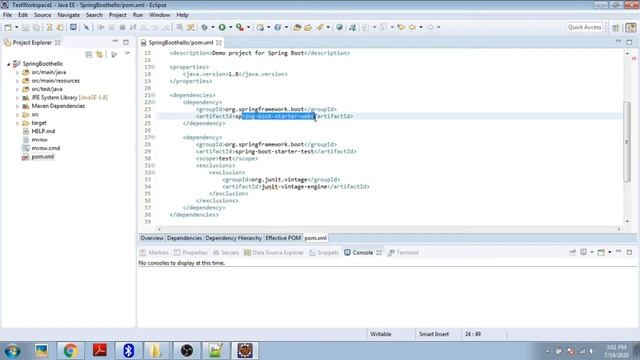
Task: Click the Open Task folder icon
Action: point(308,27)
